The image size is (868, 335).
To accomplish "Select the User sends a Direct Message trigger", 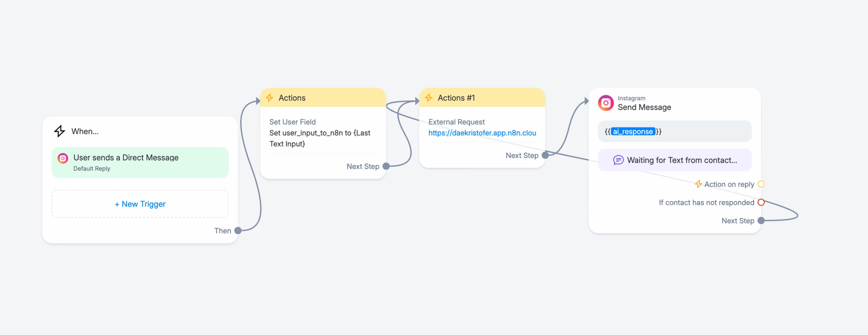I will [140, 163].
